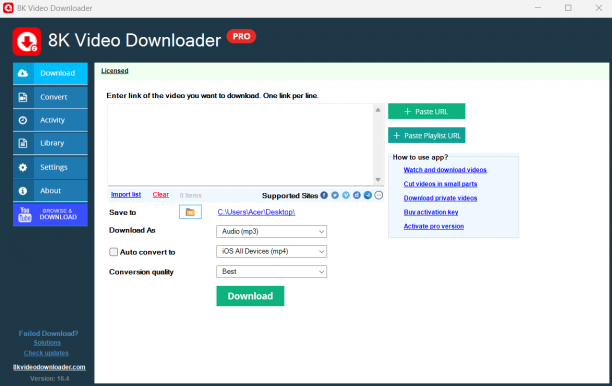Click the 0 items counter text
This screenshot has height=386, width=612.
tap(190, 195)
